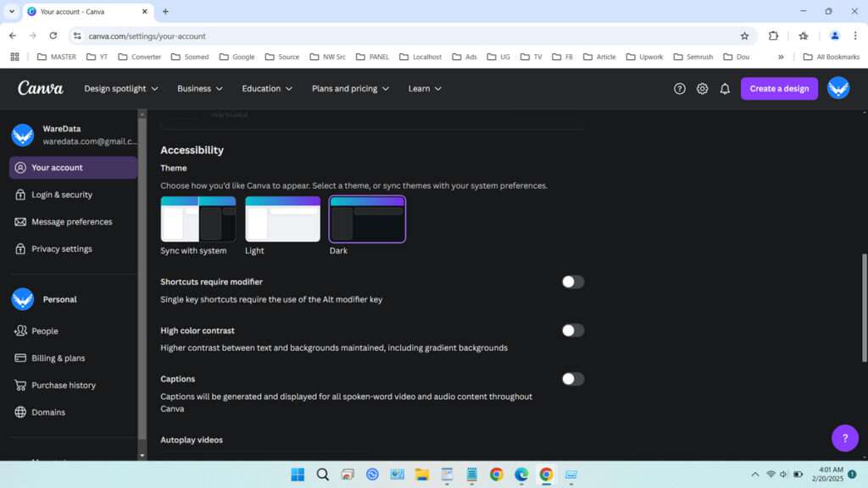This screenshot has height=488, width=868.
Task: Open File Explorer from taskbar
Action: click(422, 474)
